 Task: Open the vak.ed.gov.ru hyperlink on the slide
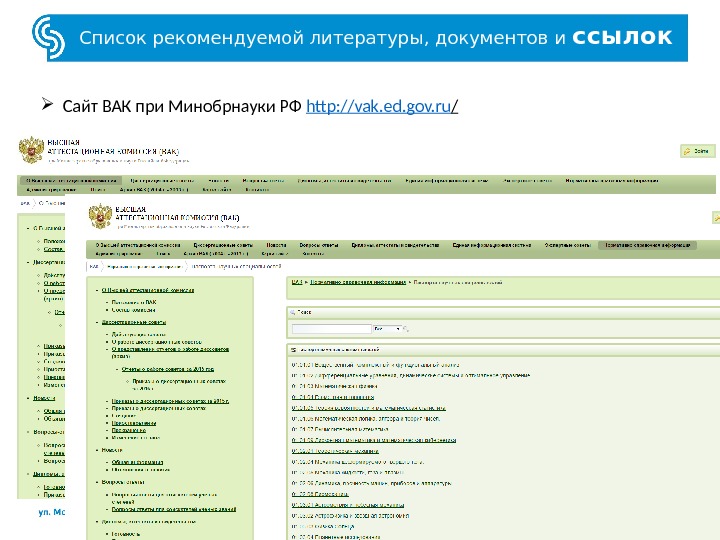(x=382, y=107)
